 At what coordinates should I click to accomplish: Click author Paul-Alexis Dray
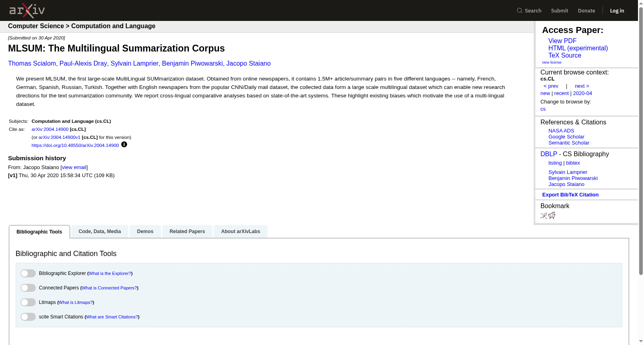83,64
